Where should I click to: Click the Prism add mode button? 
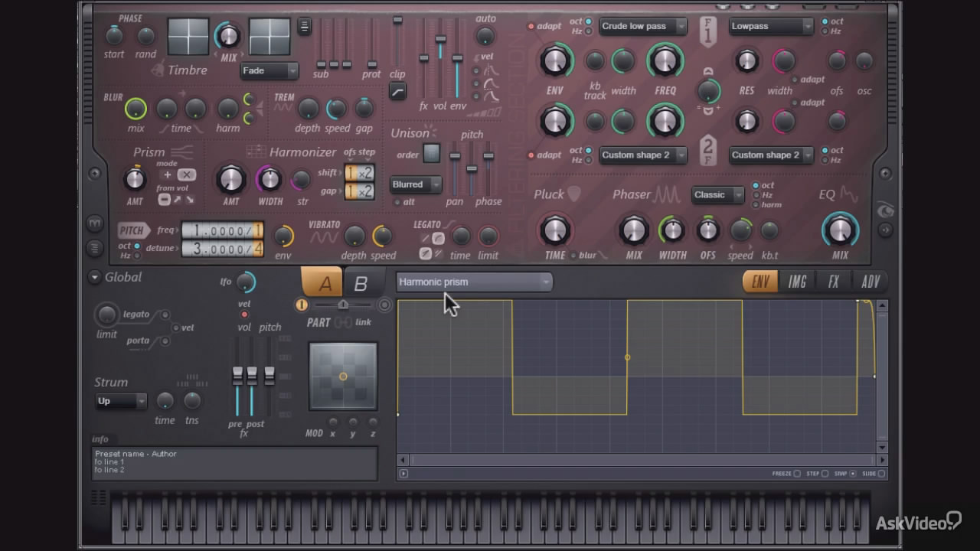167,174
